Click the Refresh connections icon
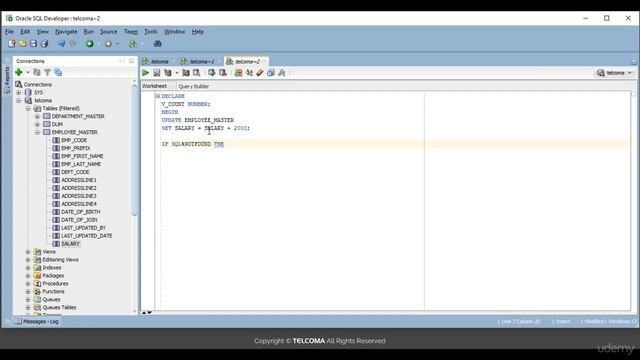The height and width of the screenshot is (360, 640). click(x=37, y=72)
